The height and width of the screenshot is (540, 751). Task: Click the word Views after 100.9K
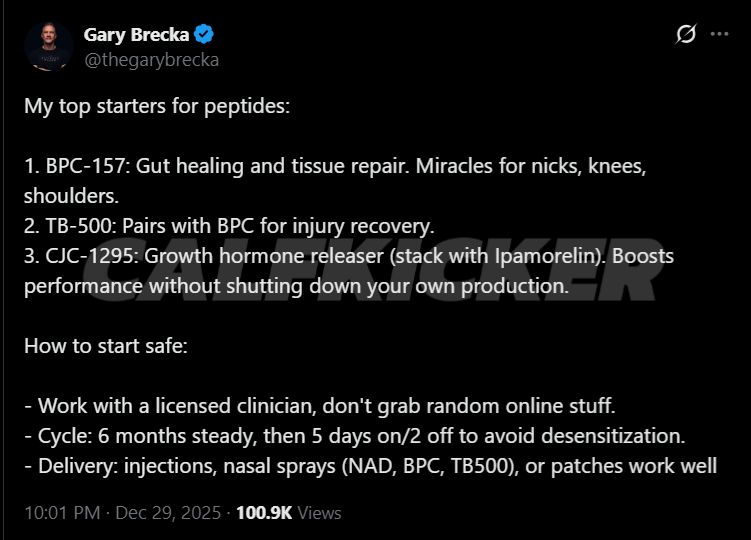(x=319, y=513)
